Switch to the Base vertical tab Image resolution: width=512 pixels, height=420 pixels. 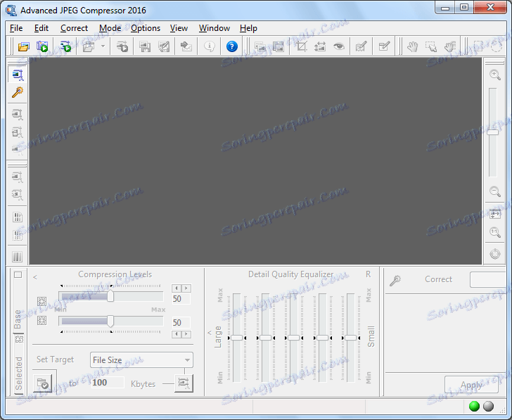pyautogui.click(x=18, y=319)
